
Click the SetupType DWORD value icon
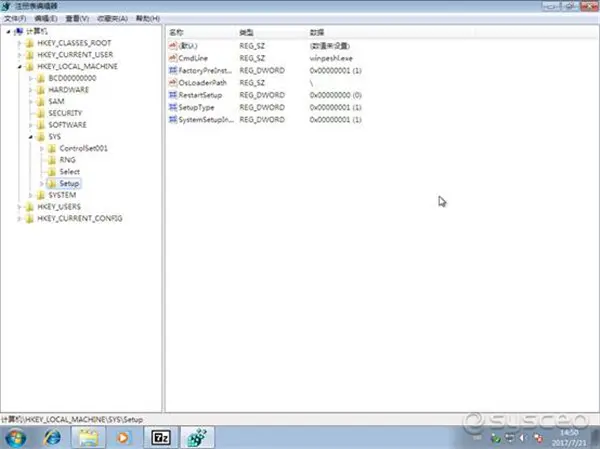click(x=173, y=107)
